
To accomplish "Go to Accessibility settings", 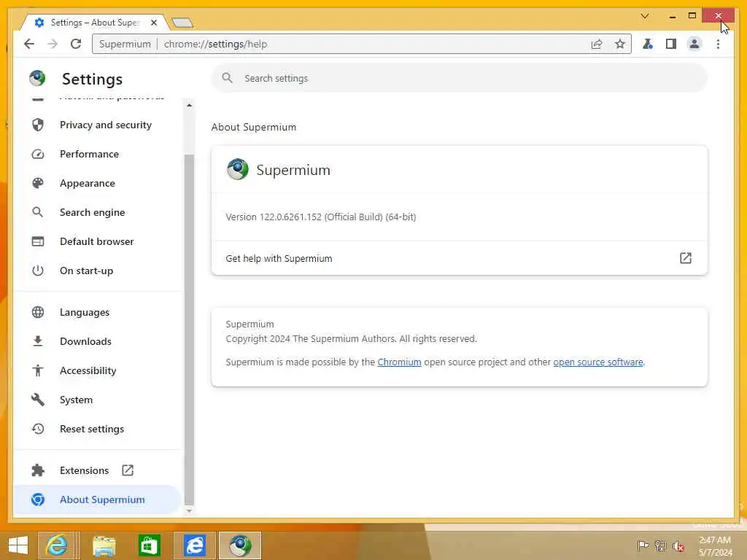I will coord(97,370).
